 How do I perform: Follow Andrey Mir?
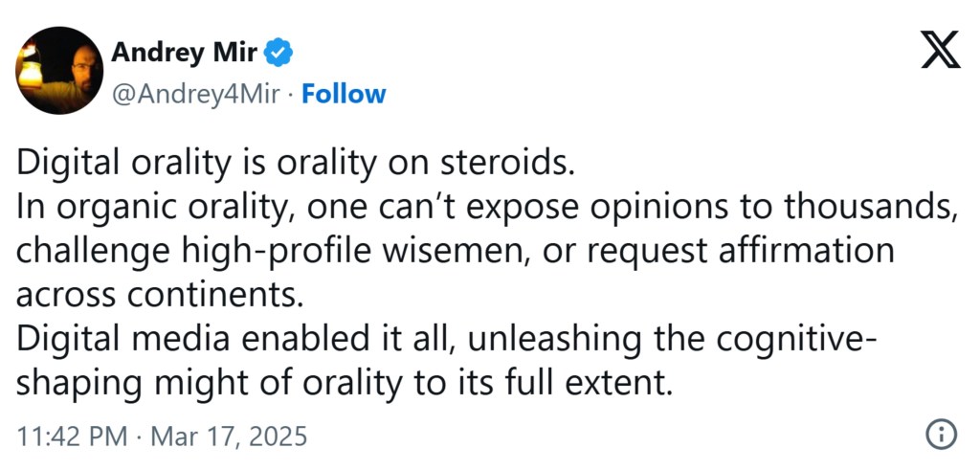point(345,94)
